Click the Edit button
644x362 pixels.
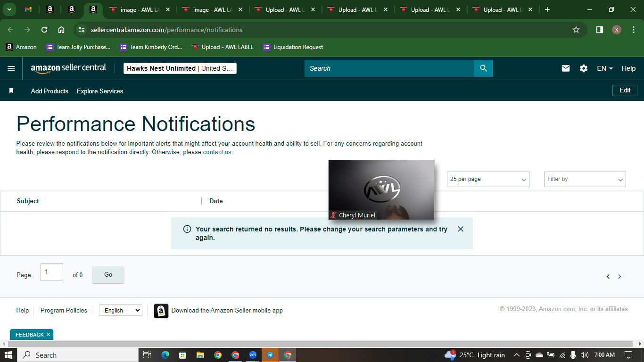click(625, 90)
